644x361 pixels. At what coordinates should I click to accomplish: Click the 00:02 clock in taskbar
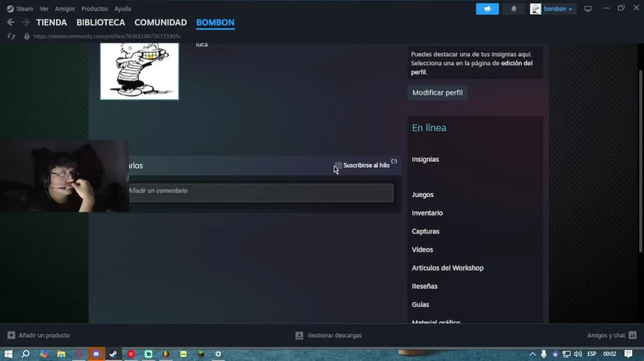(609, 354)
